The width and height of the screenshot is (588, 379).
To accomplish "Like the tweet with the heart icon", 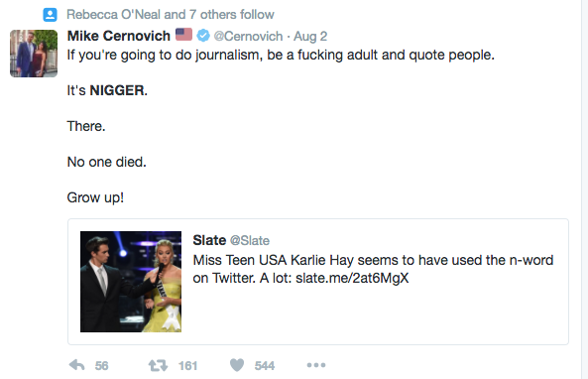I will tap(237, 365).
